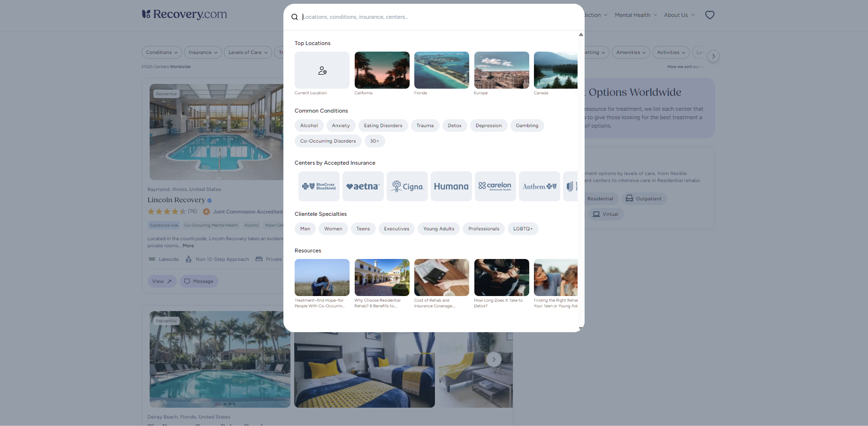Open the Insurance filter dropdown
The width and height of the screenshot is (868, 426).
click(203, 53)
